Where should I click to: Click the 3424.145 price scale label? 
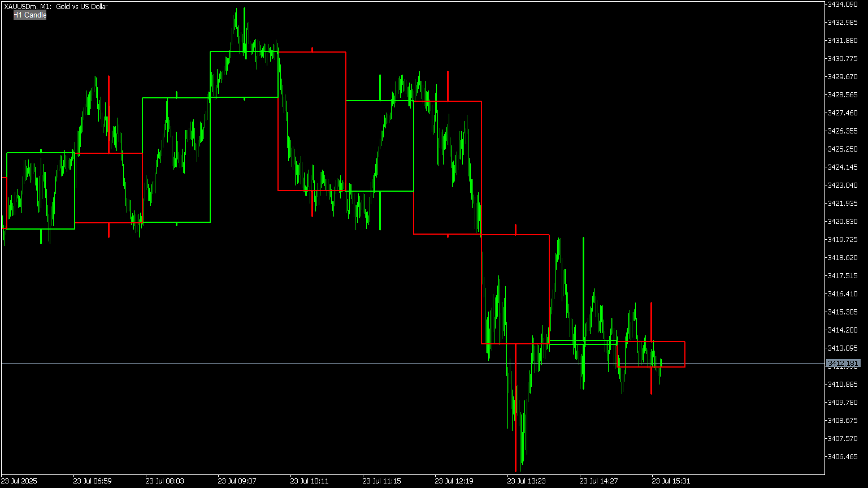click(x=843, y=167)
